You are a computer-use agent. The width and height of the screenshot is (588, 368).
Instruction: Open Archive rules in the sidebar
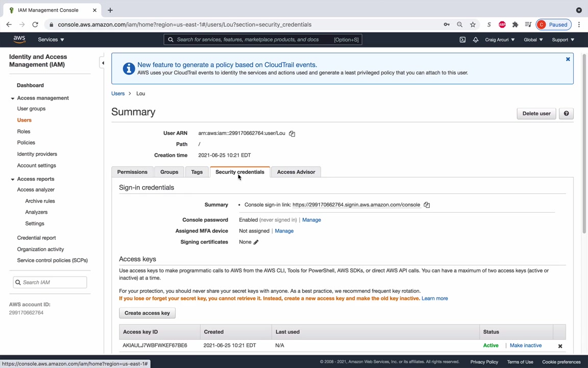40,201
